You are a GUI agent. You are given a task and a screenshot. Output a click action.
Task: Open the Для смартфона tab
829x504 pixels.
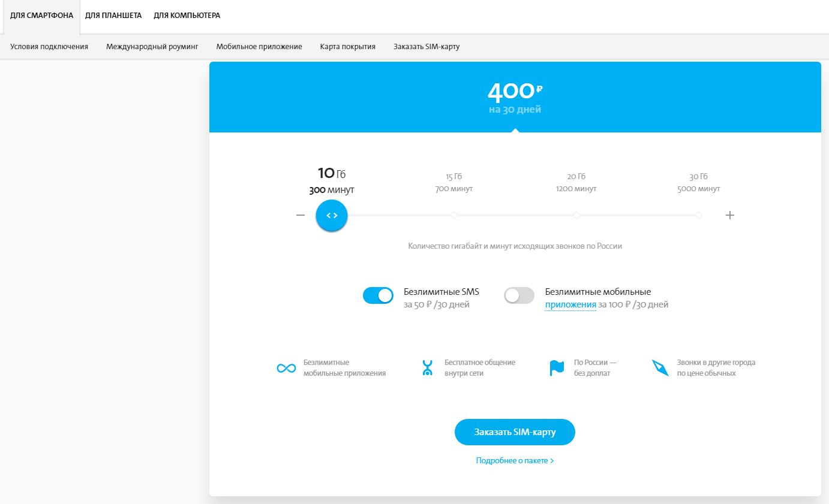(41, 16)
